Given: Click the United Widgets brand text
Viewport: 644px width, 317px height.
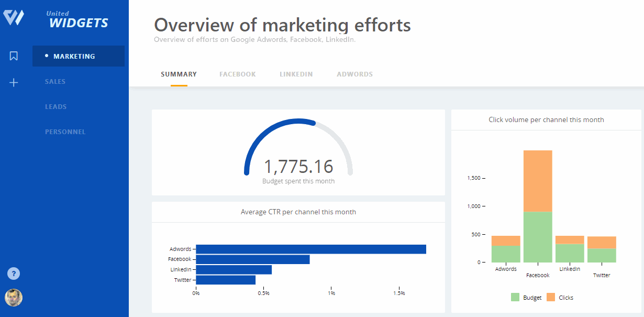Looking at the screenshot, I should 78,20.
